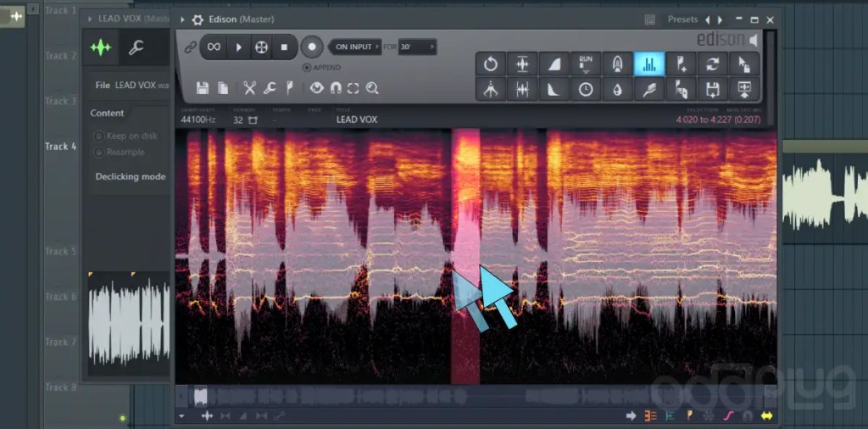868x429 pixels.
Task: Play the Edison sample
Action: pyautogui.click(x=238, y=47)
